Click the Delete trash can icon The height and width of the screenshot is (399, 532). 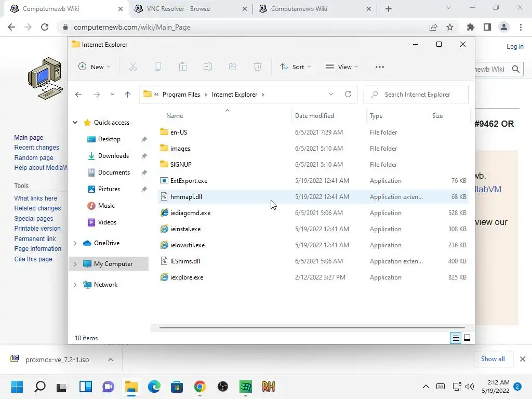(258, 67)
